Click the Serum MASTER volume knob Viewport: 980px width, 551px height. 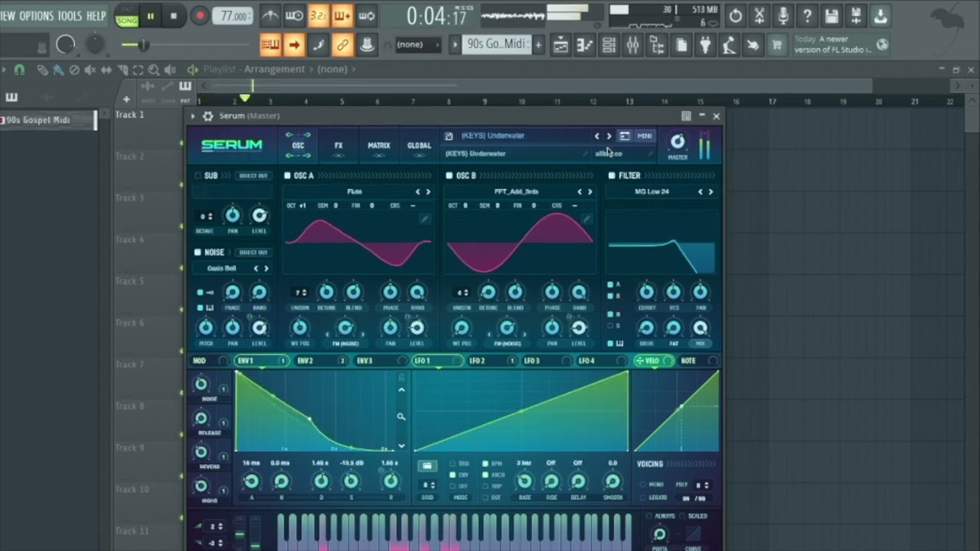pyautogui.click(x=678, y=142)
